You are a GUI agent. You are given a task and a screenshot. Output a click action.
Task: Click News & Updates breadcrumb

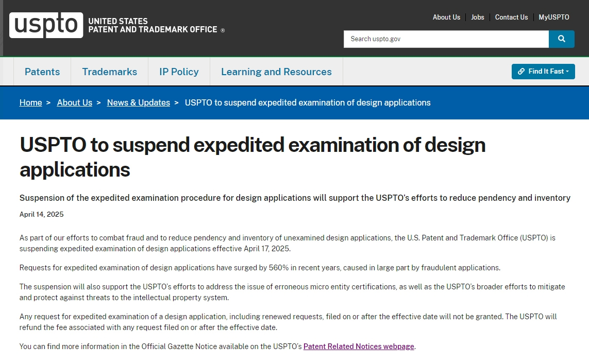coord(139,102)
